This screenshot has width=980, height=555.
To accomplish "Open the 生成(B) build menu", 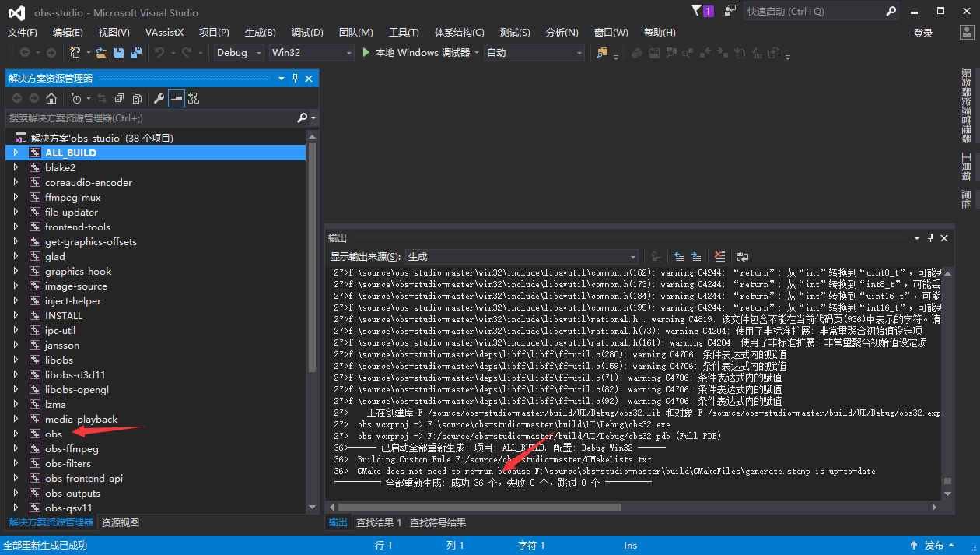I will 260,33.
